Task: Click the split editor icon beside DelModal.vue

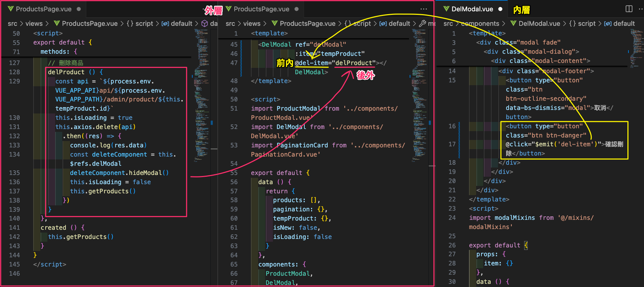Action: pyautogui.click(x=629, y=9)
